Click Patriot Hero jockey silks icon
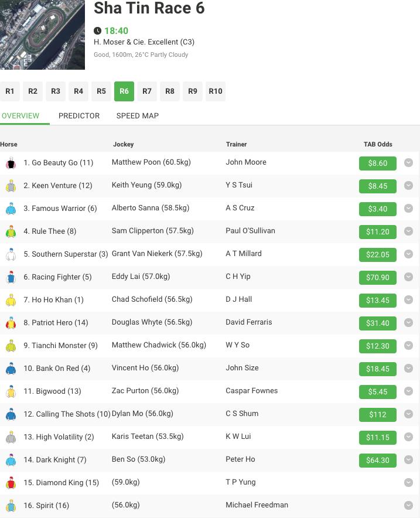The height and width of the screenshot is (518, 420). point(11,323)
